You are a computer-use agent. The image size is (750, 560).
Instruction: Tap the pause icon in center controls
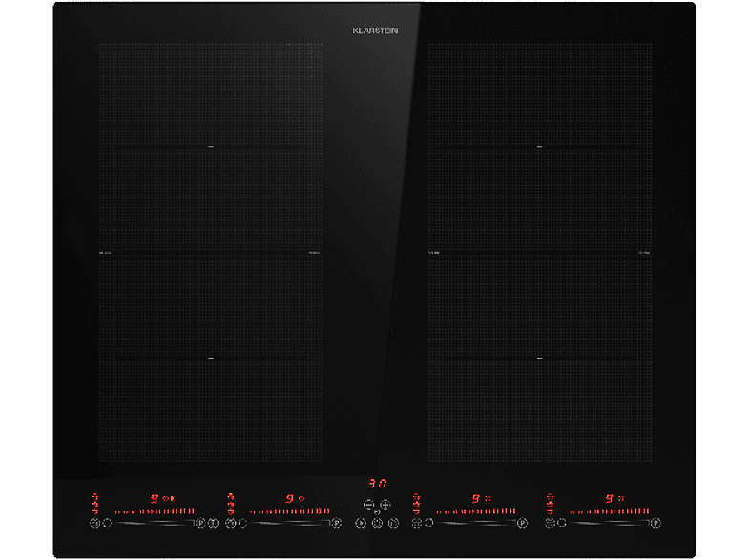click(x=377, y=523)
